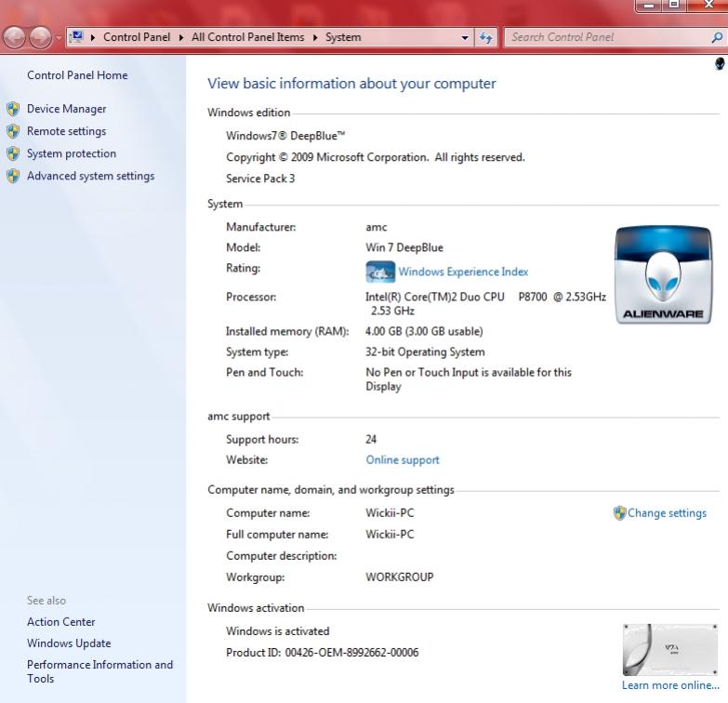Click the 32-bit Operating System text
This screenshot has height=703, width=728.
(x=425, y=351)
